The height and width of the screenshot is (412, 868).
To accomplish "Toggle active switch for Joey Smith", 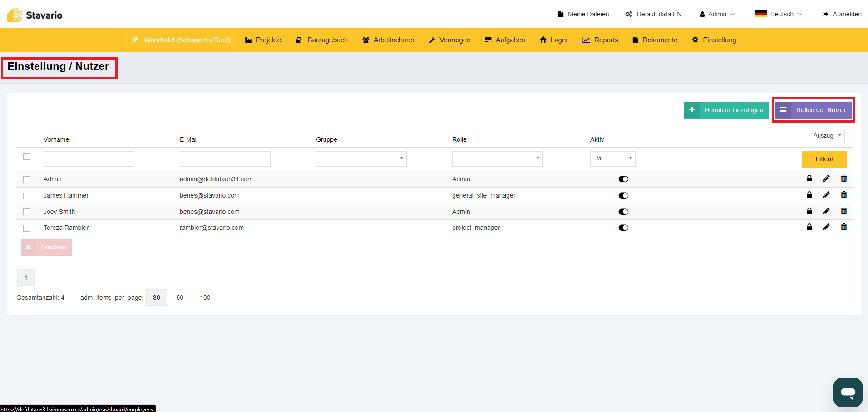I will [x=623, y=212].
